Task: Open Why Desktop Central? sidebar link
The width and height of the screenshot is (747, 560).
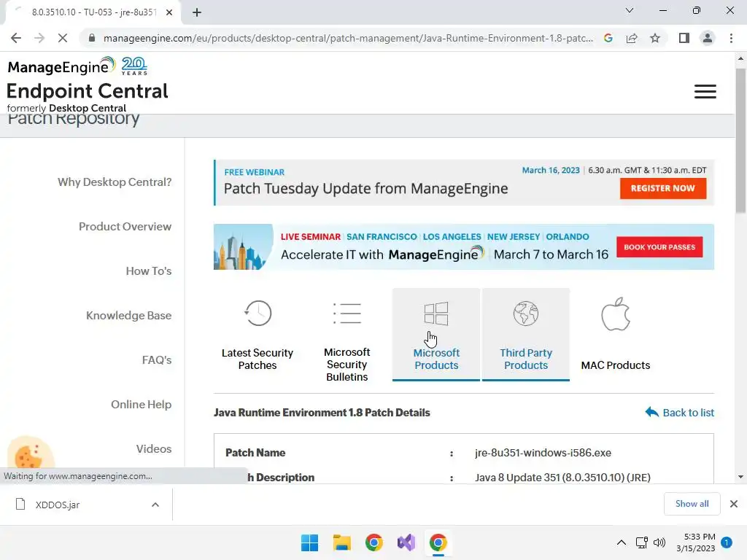Action: tap(115, 182)
